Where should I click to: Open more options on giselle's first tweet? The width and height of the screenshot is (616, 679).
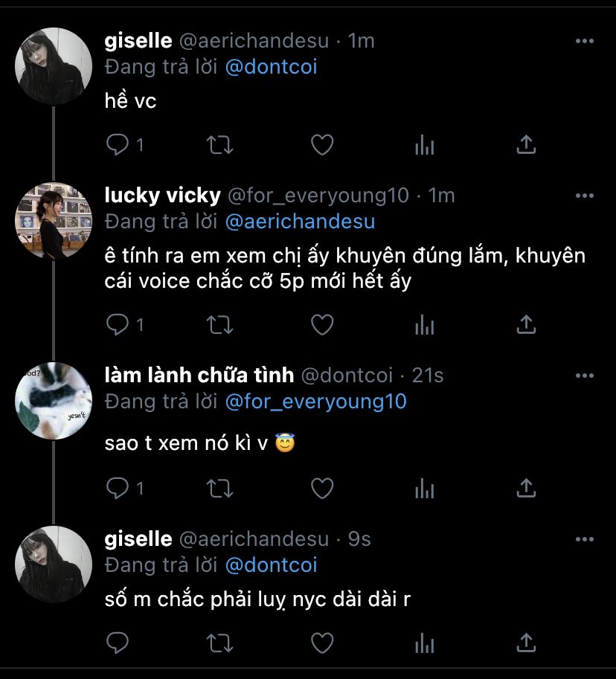click(x=585, y=41)
